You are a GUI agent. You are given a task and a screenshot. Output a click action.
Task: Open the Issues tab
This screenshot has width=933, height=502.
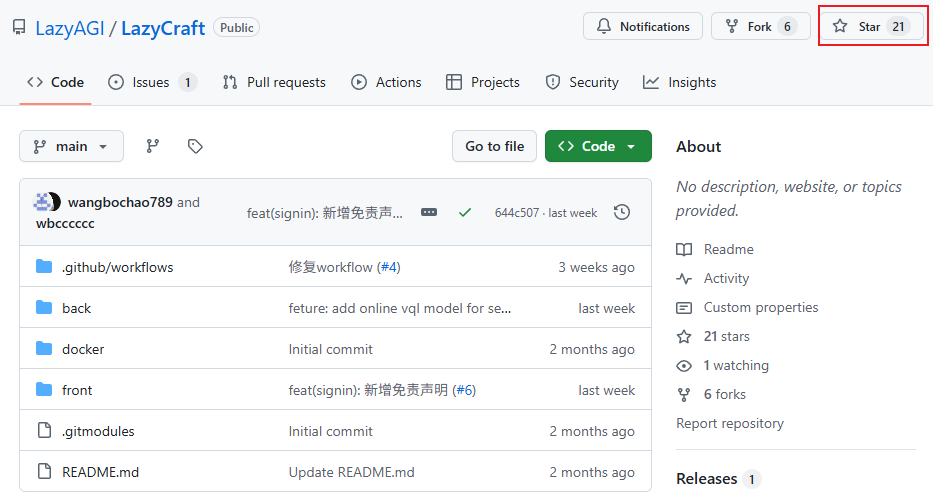click(152, 83)
